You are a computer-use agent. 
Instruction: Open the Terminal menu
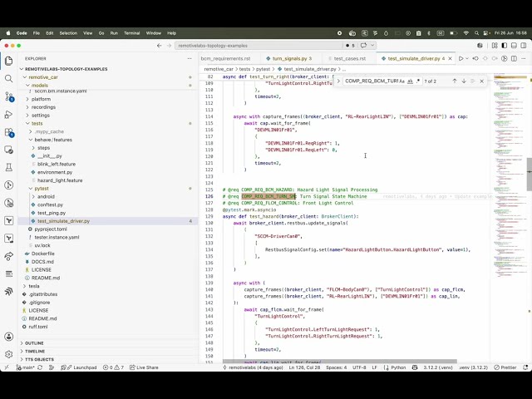(x=131, y=33)
